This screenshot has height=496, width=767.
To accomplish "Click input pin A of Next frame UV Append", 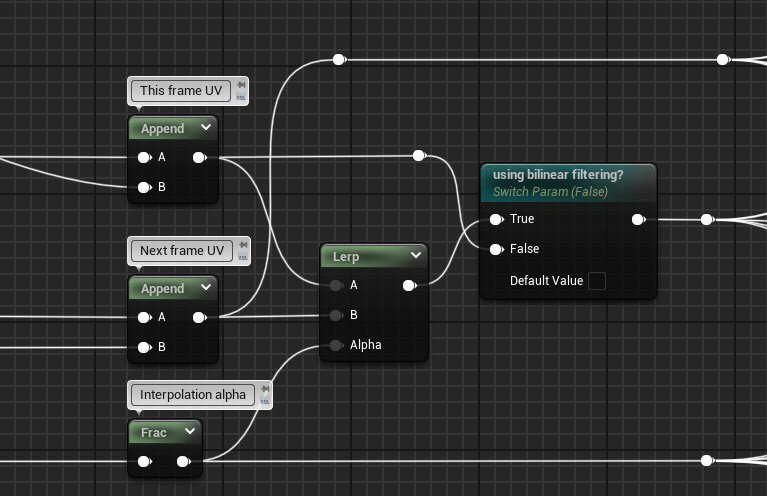I will click(144, 317).
